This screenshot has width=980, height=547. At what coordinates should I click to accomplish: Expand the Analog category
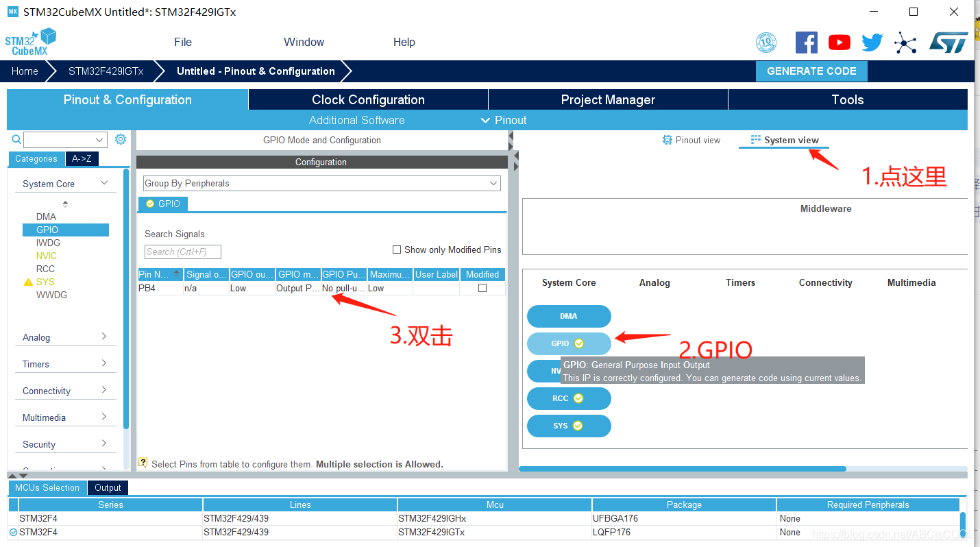pos(66,337)
